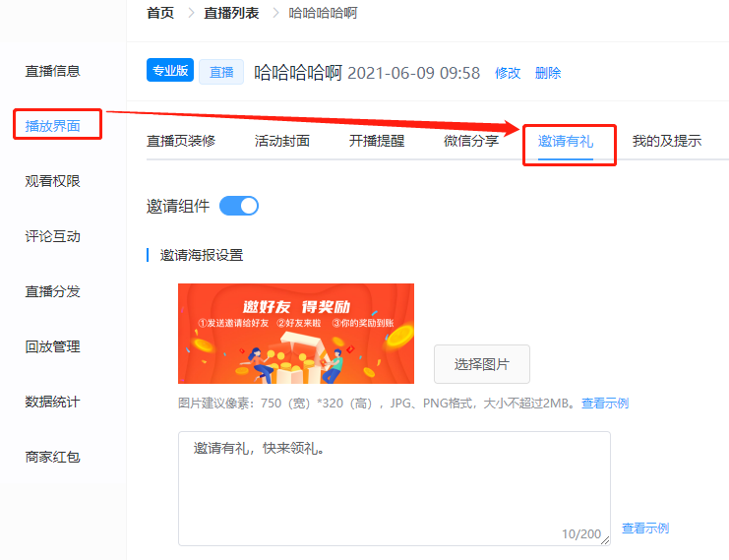Open 直播信息 in the sidebar
The height and width of the screenshot is (560, 729).
pyautogui.click(x=52, y=71)
